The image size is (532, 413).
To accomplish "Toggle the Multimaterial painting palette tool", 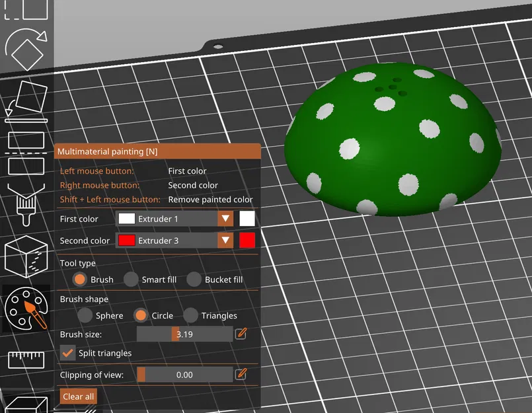I will [x=26, y=309].
